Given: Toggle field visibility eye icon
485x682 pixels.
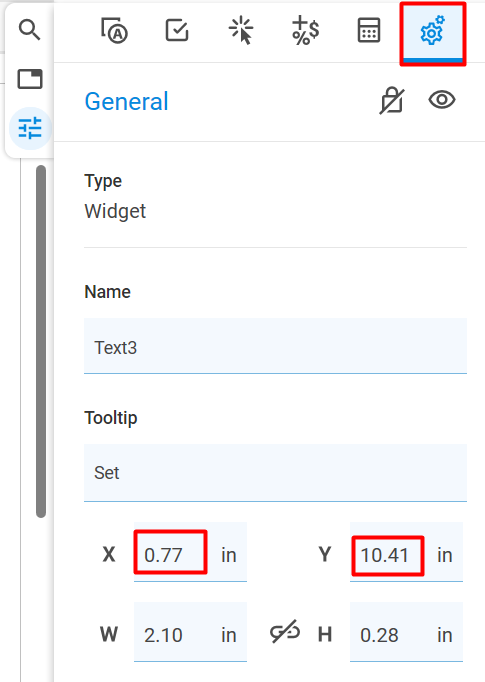Looking at the screenshot, I should [442, 100].
